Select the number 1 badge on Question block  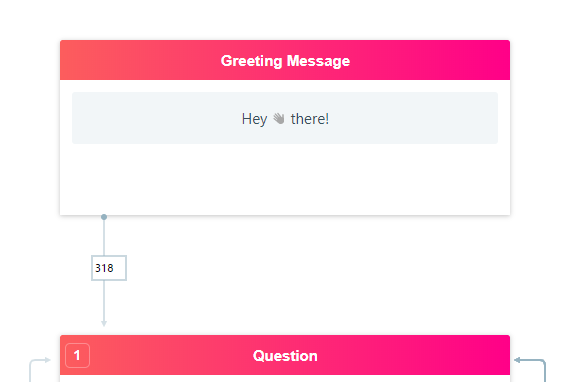click(77, 356)
